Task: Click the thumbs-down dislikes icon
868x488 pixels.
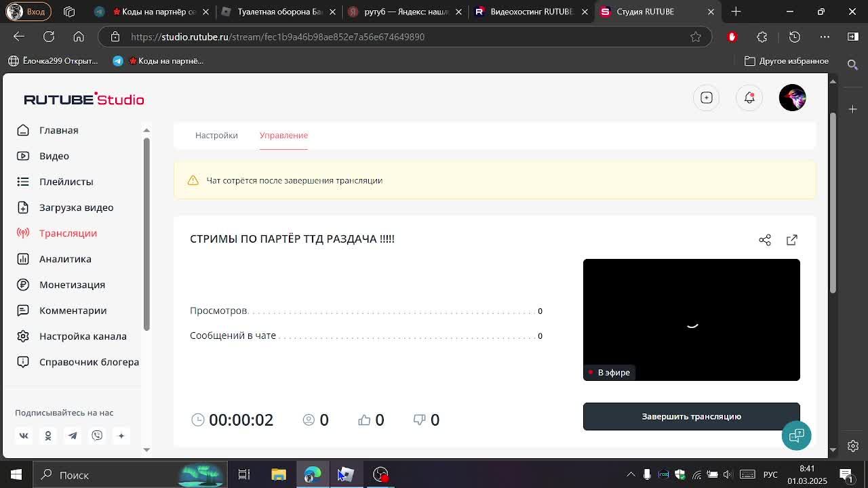Action: click(x=420, y=420)
